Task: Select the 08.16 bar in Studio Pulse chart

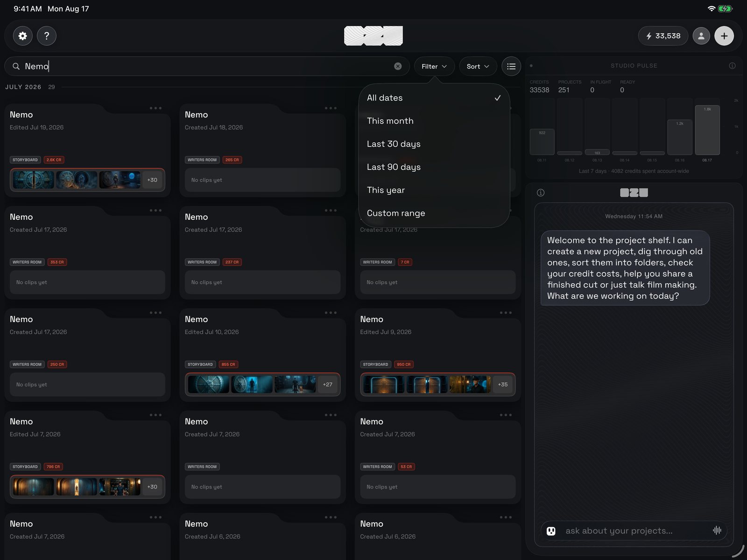Action: pos(680,137)
